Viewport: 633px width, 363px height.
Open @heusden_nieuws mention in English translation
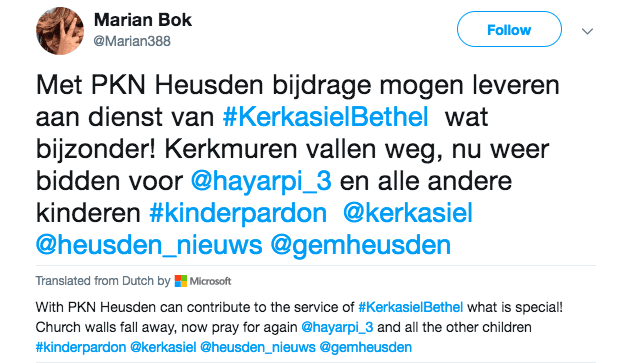258,347
